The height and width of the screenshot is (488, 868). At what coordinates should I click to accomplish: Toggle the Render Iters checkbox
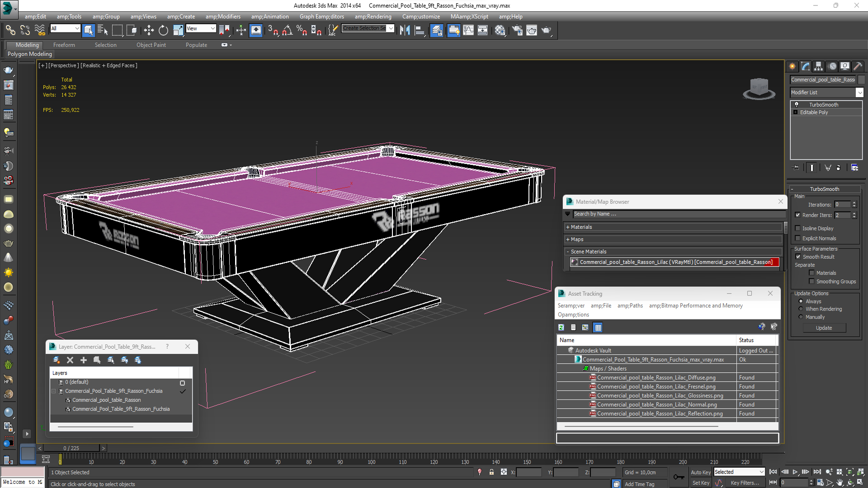tap(798, 215)
